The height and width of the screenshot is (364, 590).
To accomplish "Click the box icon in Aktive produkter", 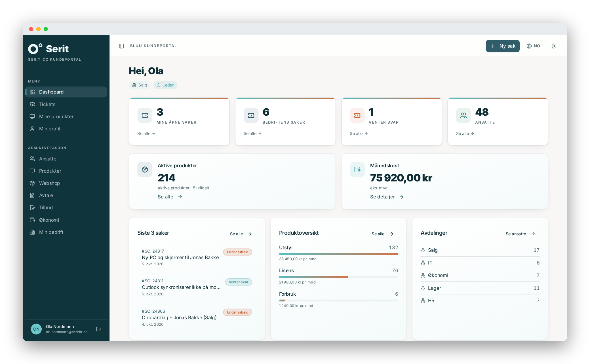I will tap(145, 170).
